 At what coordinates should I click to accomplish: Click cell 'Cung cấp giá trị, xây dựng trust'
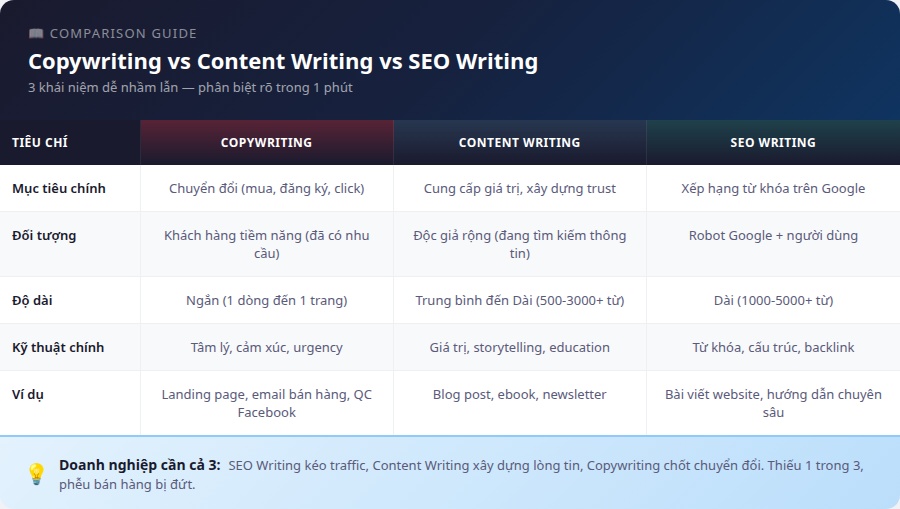point(520,188)
